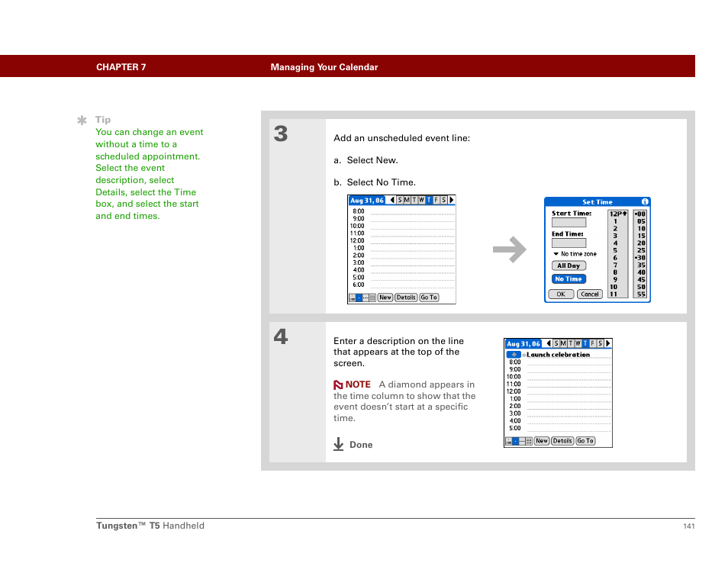
Task: Select Week view icon in step 4 calendar
Action: 522,441
